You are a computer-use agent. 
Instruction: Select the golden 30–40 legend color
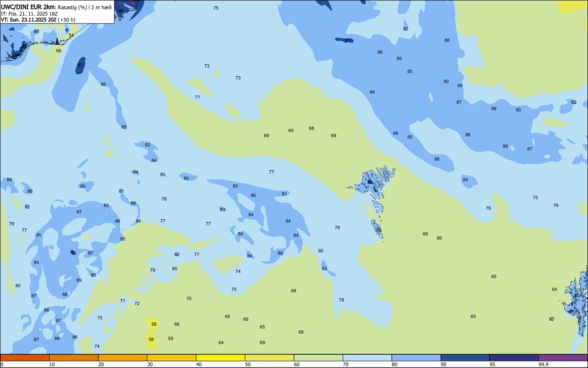pos(171,357)
